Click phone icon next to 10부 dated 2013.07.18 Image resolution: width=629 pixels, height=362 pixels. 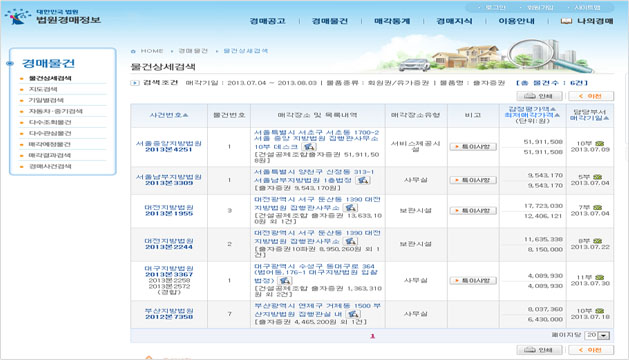click(599, 311)
